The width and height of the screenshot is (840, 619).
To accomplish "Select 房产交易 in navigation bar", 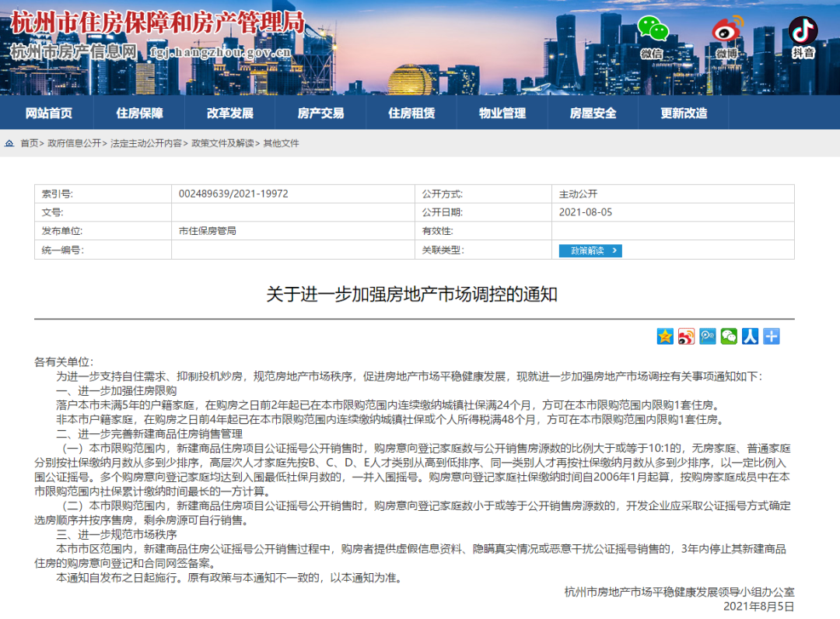I will click(x=320, y=113).
